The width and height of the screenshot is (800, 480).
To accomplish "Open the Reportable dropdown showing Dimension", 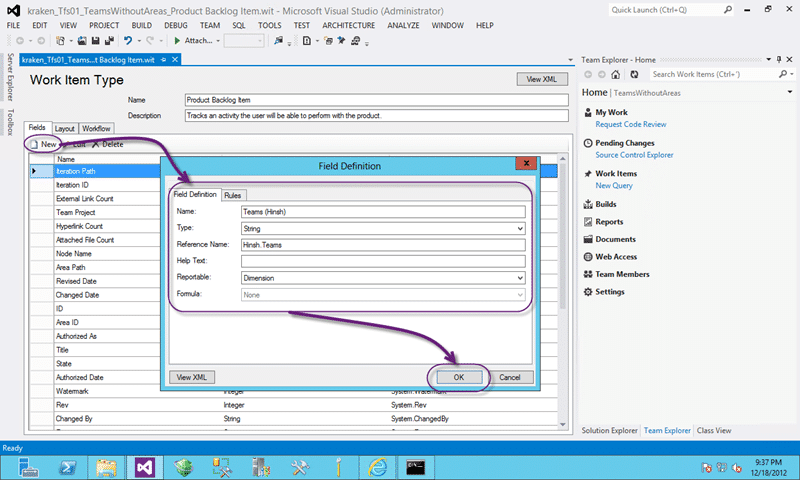I will (520, 278).
